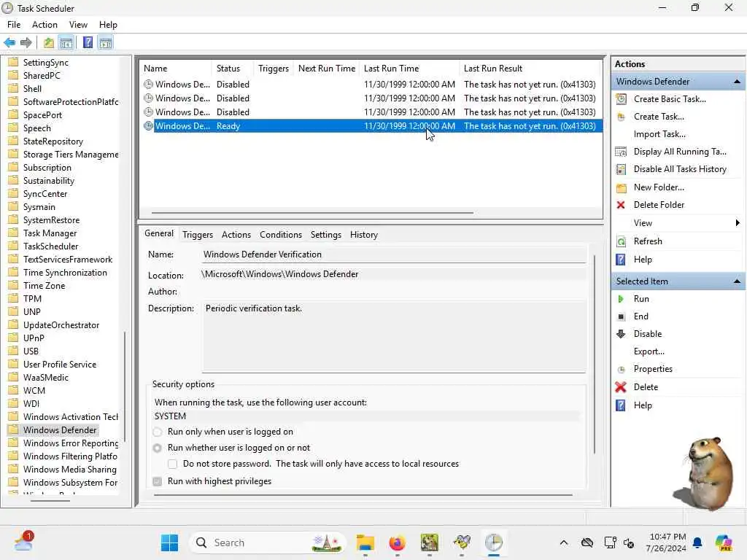
Task: Click the red X Delete task icon
Action: (x=621, y=387)
